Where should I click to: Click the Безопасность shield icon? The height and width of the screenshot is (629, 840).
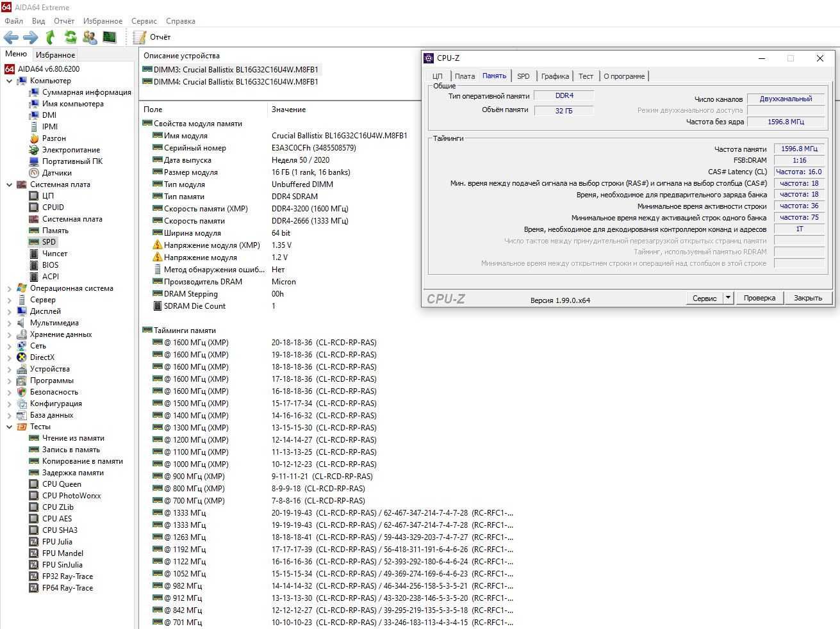(x=22, y=392)
